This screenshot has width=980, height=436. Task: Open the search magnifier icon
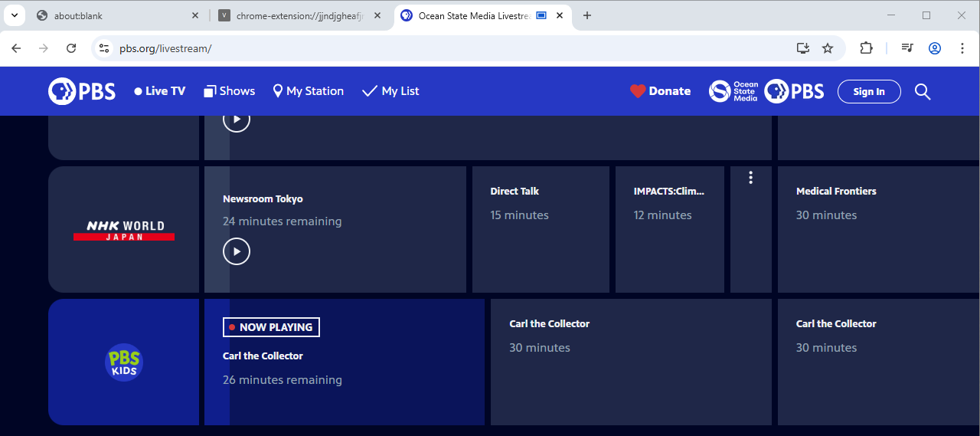pos(923,92)
